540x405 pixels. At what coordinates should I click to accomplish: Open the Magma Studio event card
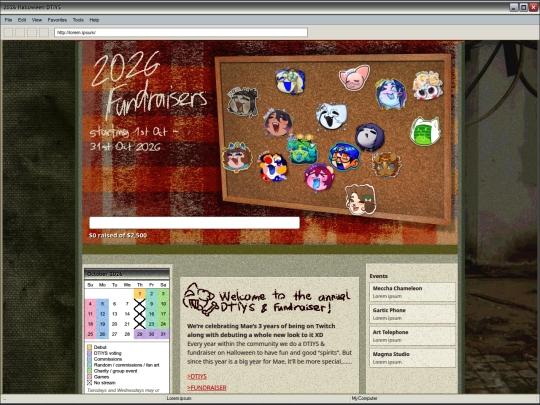[x=412, y=358]
